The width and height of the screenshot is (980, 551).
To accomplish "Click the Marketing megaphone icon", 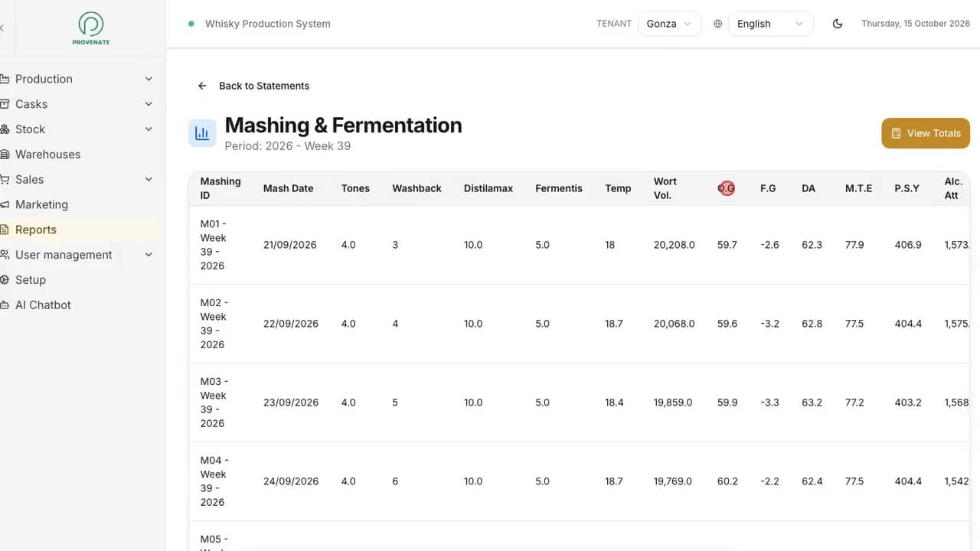I will [4, 204].
